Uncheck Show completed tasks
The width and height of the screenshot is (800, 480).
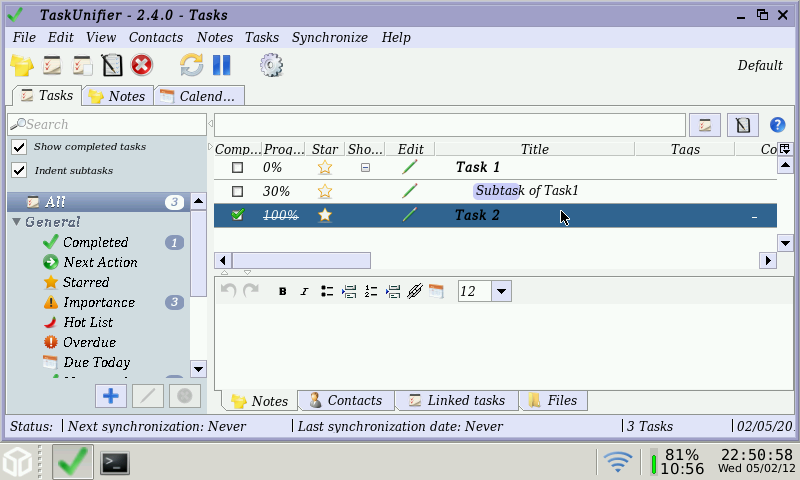(19, 147)
